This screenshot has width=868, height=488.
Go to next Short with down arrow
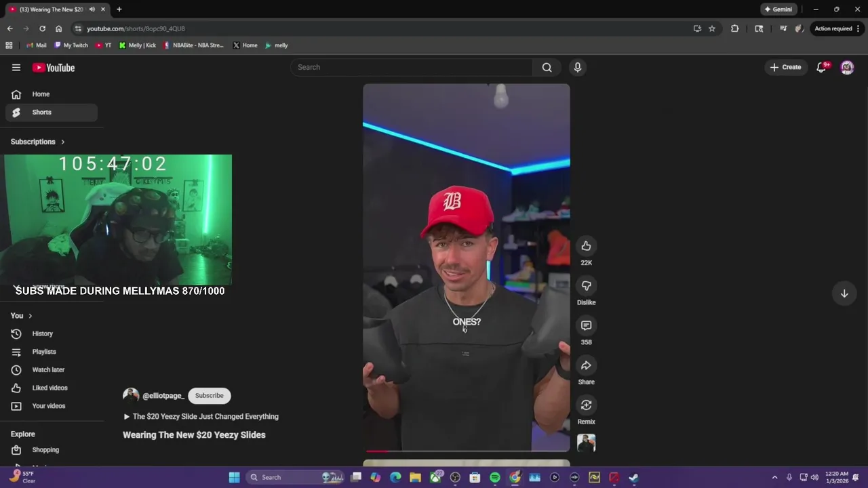844,293
